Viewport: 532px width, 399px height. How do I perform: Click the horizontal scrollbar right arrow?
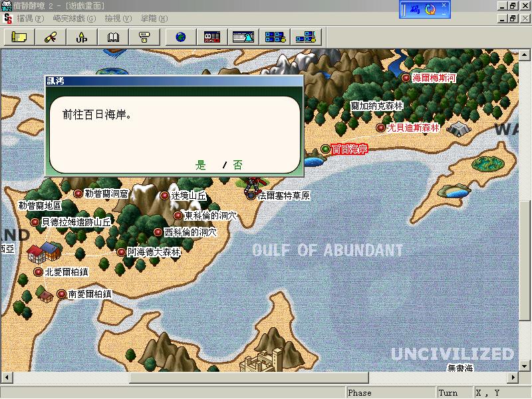(x=513, y=377)
